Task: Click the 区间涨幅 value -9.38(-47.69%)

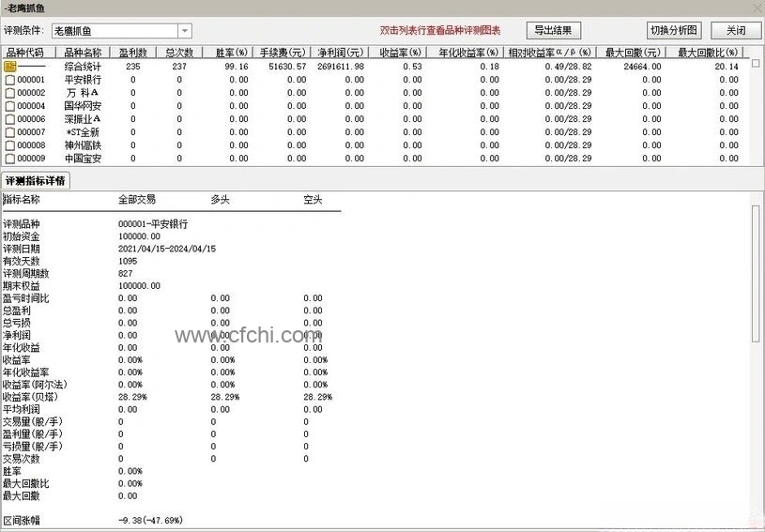Action: pos(150,521)
